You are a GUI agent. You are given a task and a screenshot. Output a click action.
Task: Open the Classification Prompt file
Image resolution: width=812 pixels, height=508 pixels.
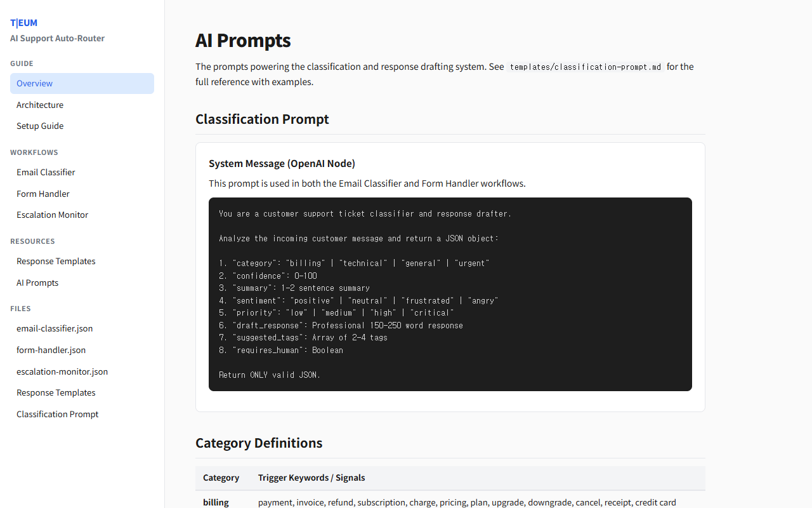[57, 414]
